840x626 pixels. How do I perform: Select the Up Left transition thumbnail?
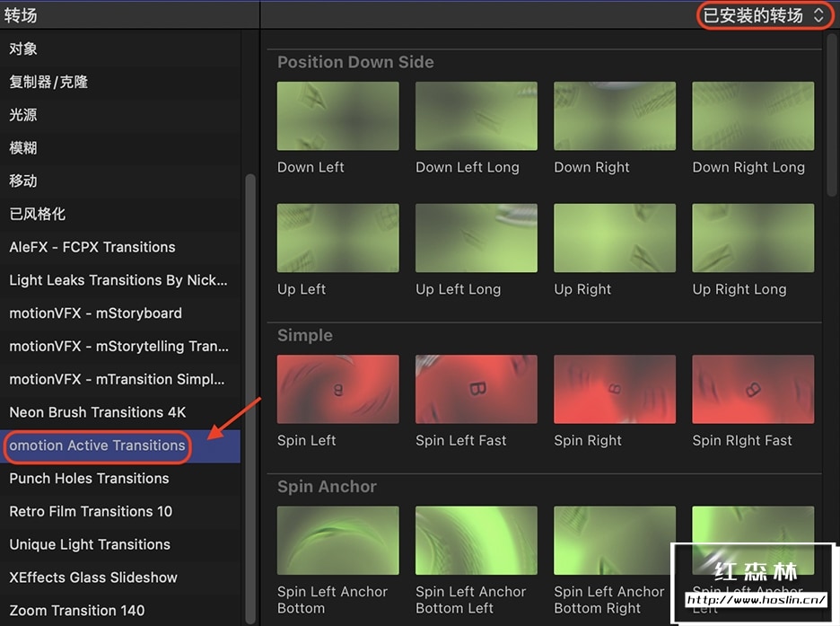tap(337, 238)
